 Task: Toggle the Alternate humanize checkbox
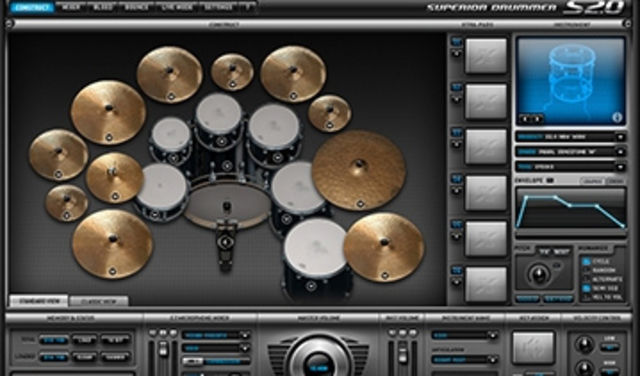[x=586, y=279]
